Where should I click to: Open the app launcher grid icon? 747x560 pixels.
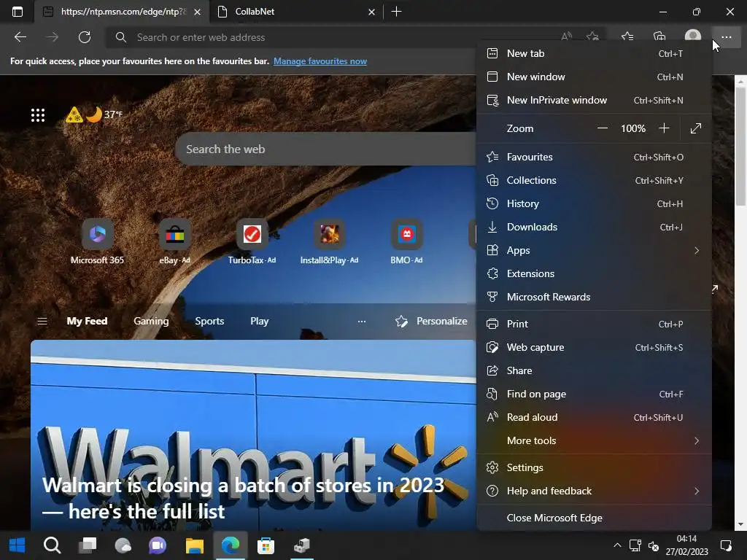(38, 114)
